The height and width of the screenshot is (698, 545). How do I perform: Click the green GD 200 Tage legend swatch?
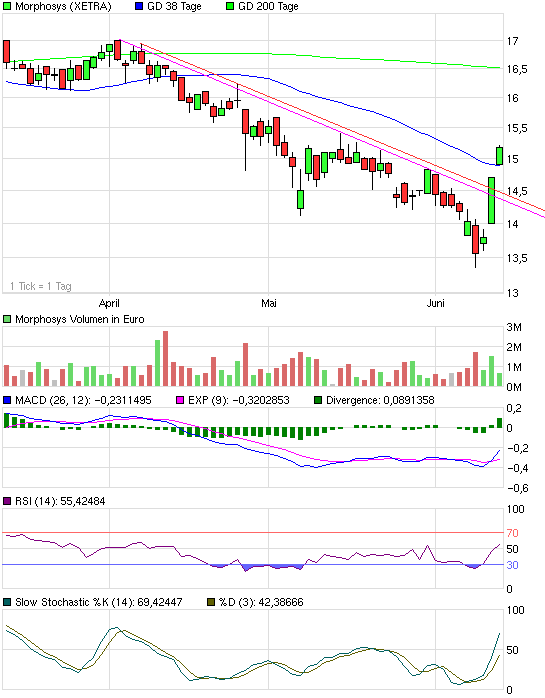[230, 6]
